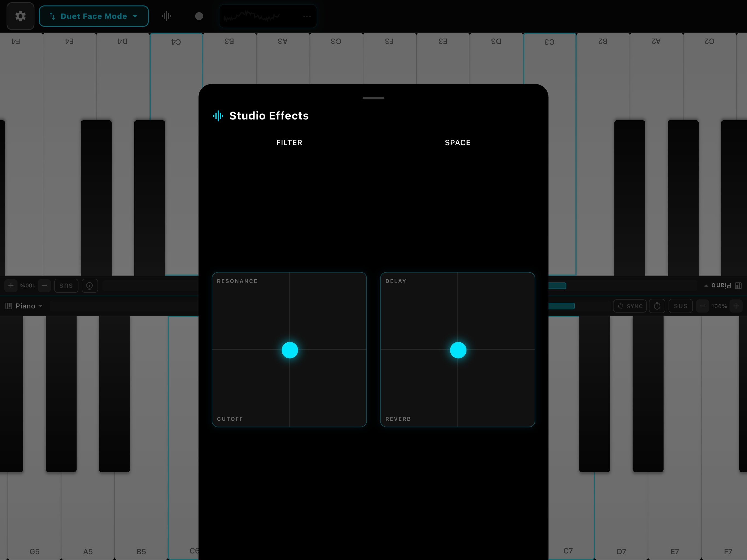Image resolution: width=747 pixels, height=560 pixels.
Task: Select the Filter pad control dot
Action: coord(290,350)
